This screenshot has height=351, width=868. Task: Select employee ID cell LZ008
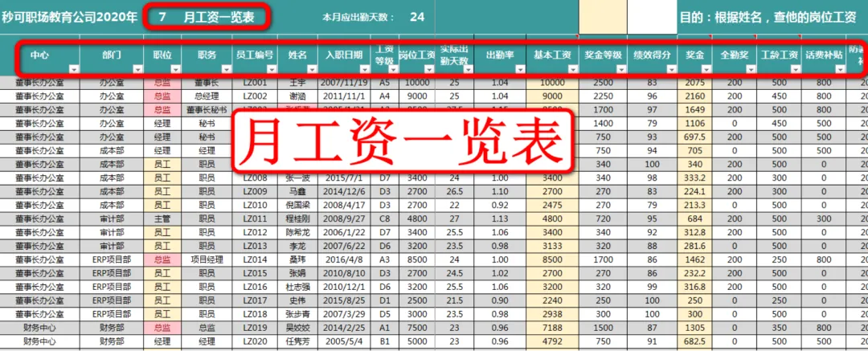tap(256, 178)
